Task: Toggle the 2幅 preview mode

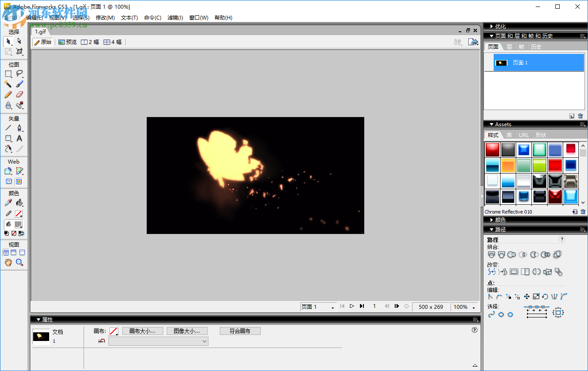Action: [x=89, y=42]
